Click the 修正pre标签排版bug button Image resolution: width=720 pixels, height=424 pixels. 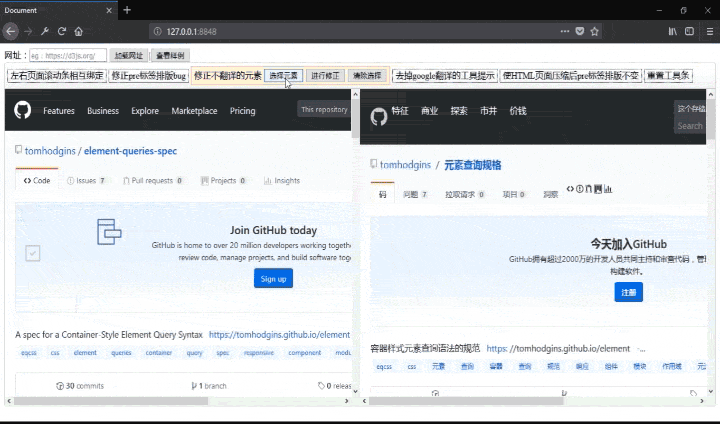[149, 76]
